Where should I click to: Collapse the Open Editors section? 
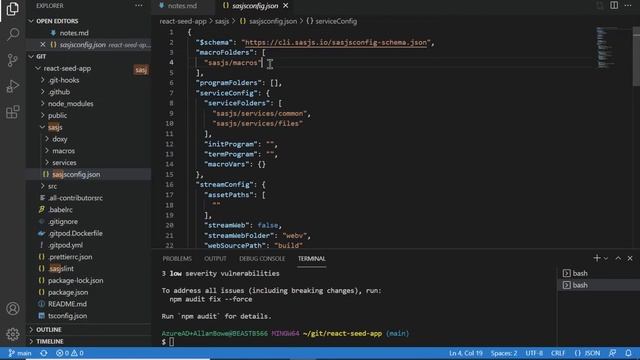[x=88, y=21]
